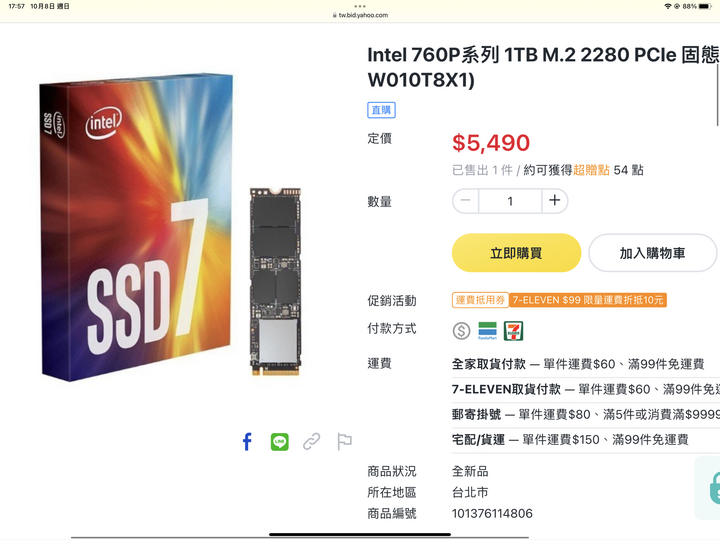Select the 7-ELEVEN payment icon
Screen dimensions: 720x540
coord(513,331)
